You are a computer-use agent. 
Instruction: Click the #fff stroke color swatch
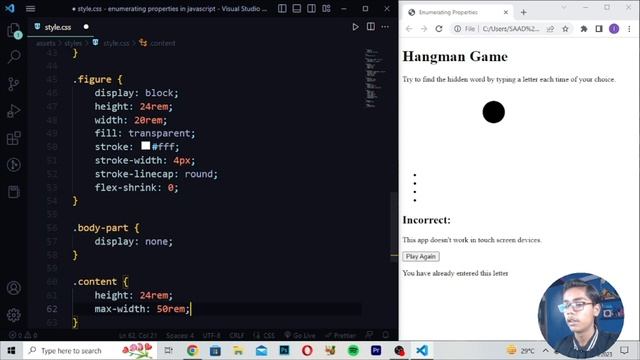(146, 146)
